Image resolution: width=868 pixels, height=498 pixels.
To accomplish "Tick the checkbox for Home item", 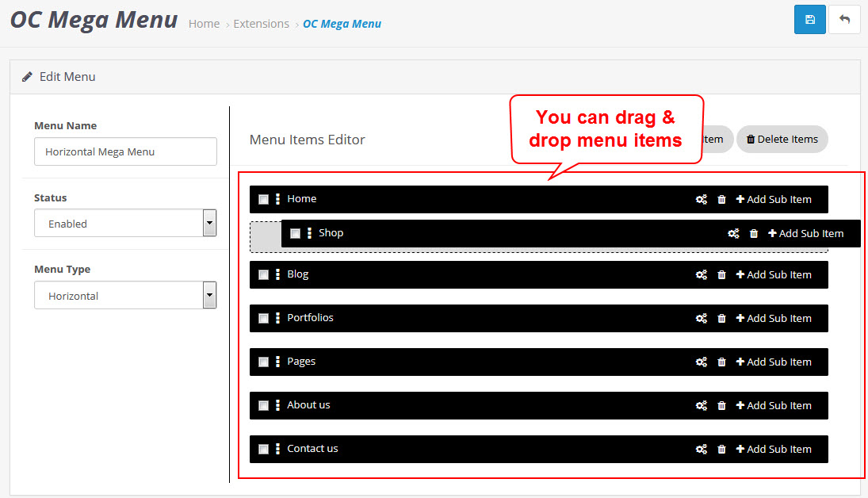I will click(263, 199).
